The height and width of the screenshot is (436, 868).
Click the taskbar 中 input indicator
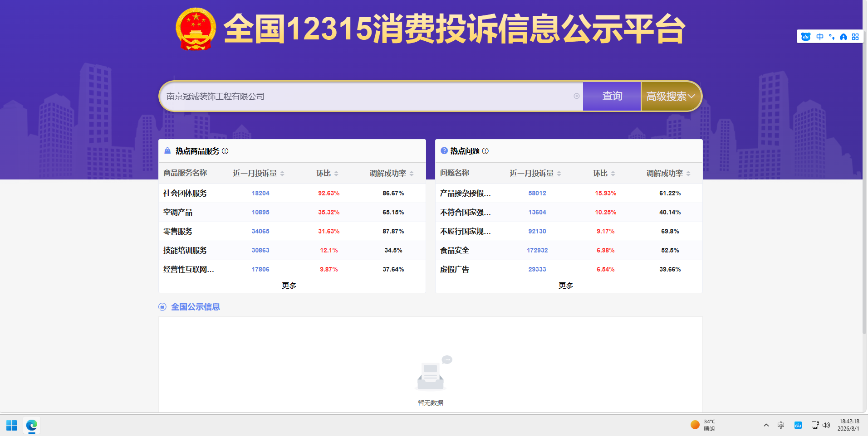781,425
